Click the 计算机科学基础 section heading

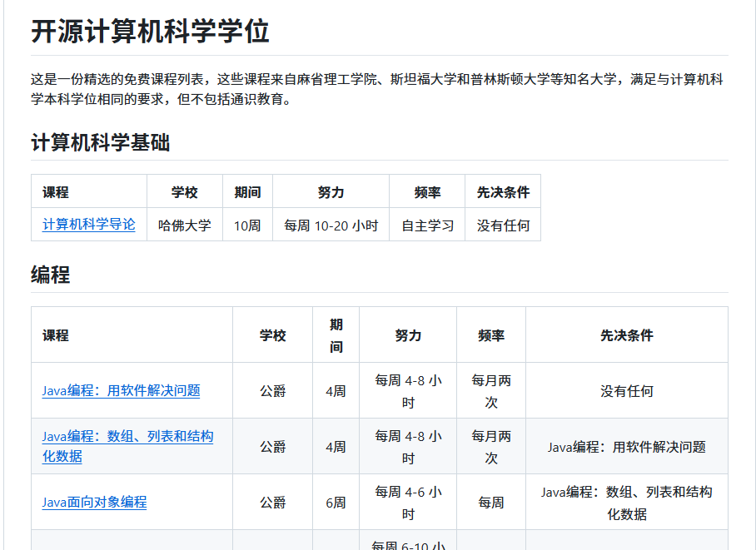[x=100, y=142]
